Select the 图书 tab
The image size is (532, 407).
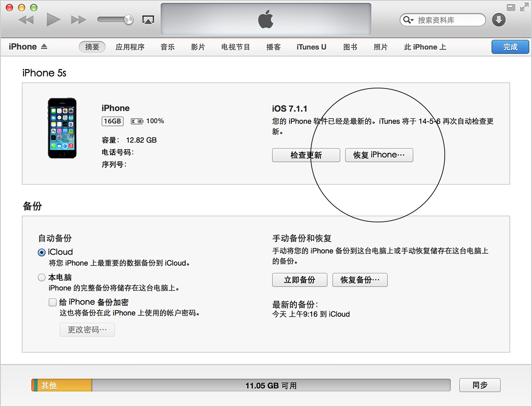350,47
